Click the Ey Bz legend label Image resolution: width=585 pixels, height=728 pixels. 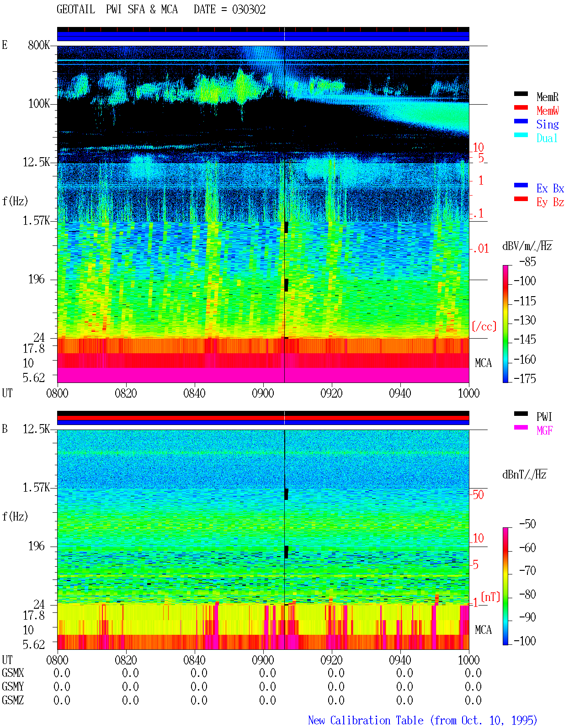pyautogui.click(x=550, y=202)
